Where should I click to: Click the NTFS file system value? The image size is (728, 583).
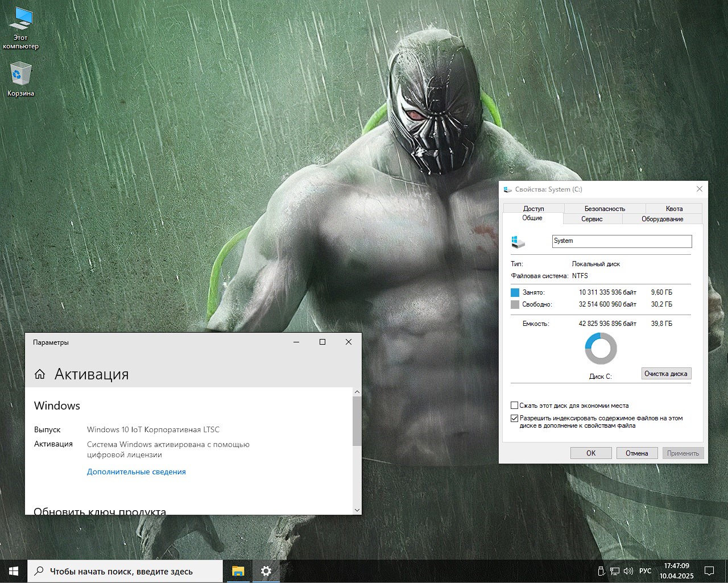point(580,276)
